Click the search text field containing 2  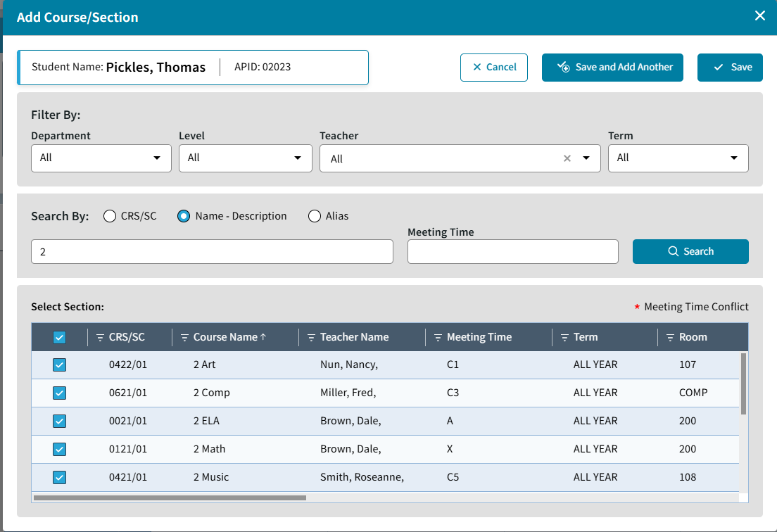tap(212, 252)
